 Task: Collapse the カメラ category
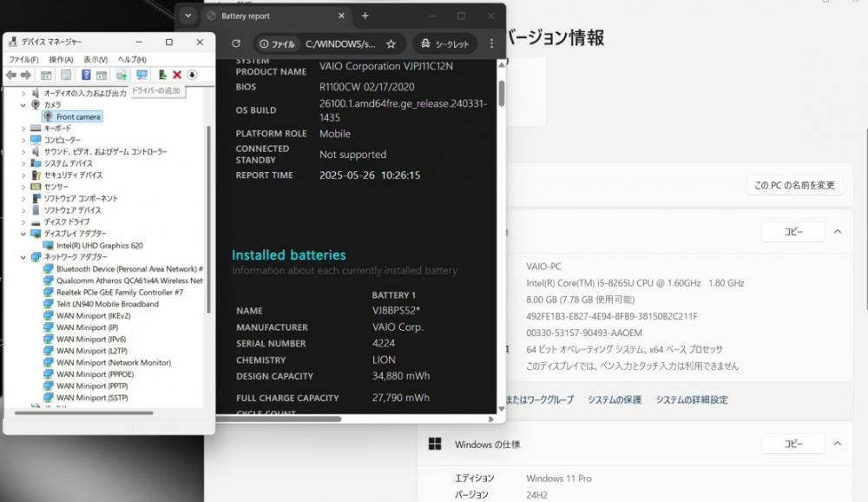point(23,105)
